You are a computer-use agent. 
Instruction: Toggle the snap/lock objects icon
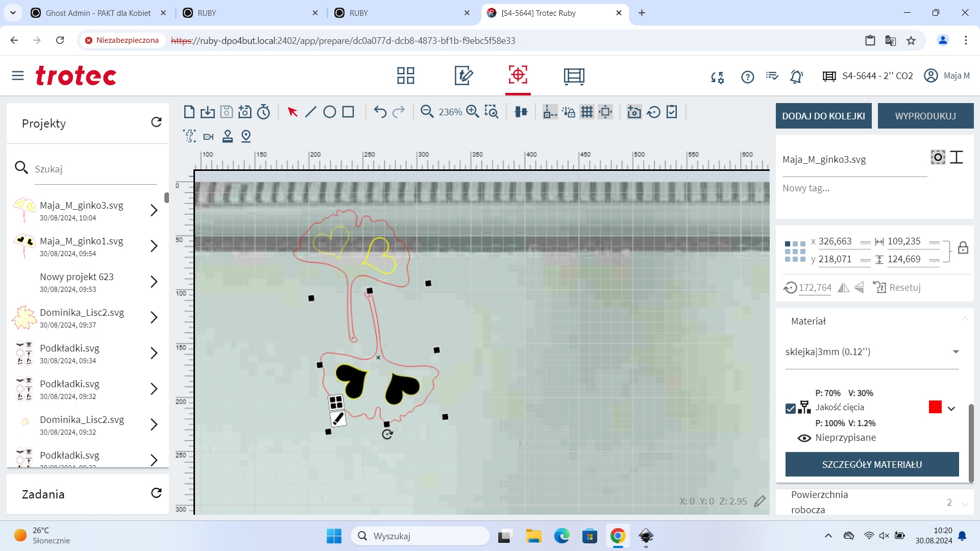coord(569,112)
